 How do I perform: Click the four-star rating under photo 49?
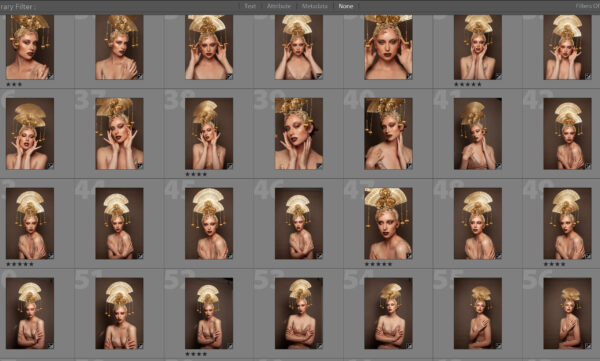tap(554, 264)
